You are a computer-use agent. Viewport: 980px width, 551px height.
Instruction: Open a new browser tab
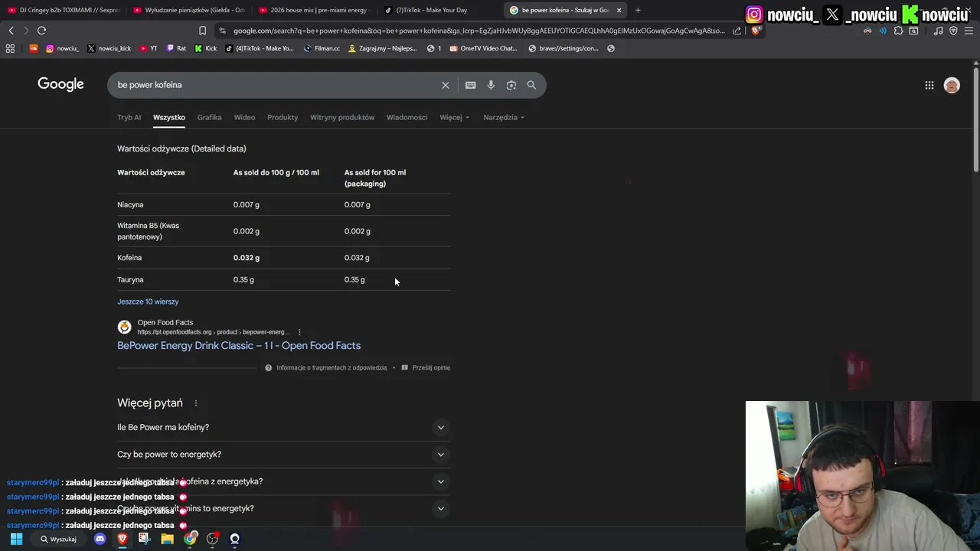click(x=638, y=10)
